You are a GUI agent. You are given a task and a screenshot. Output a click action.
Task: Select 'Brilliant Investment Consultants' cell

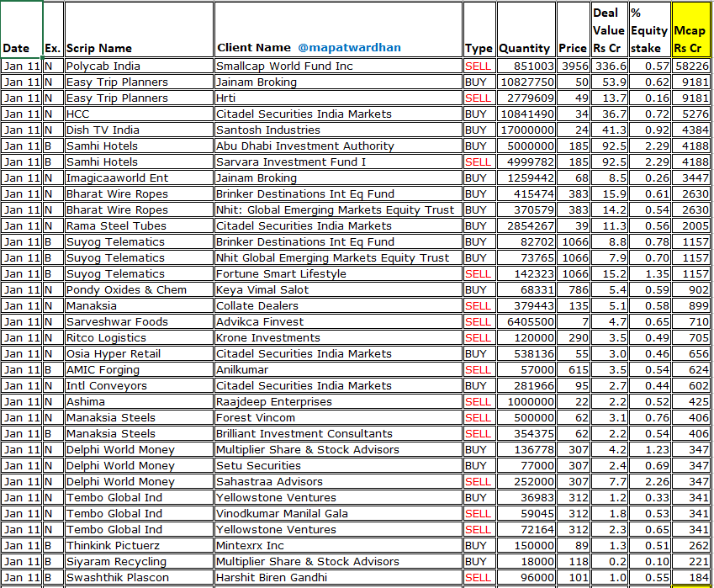(x=338, y=433)
